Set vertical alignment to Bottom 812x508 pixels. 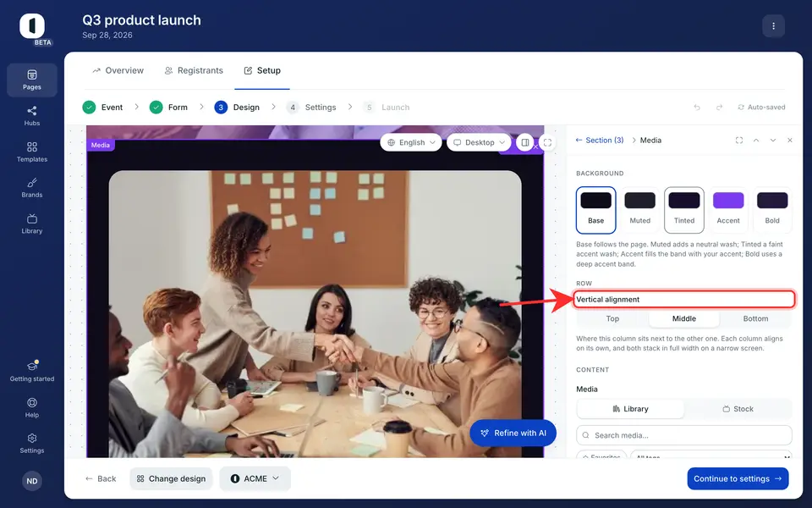[x=755, y=319]
